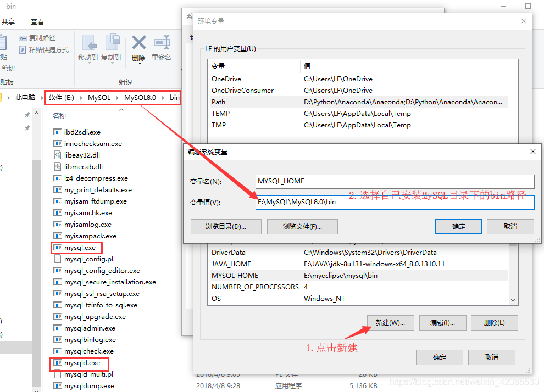
Task: Select mysql.exe file icon
Action: (58, 248)
